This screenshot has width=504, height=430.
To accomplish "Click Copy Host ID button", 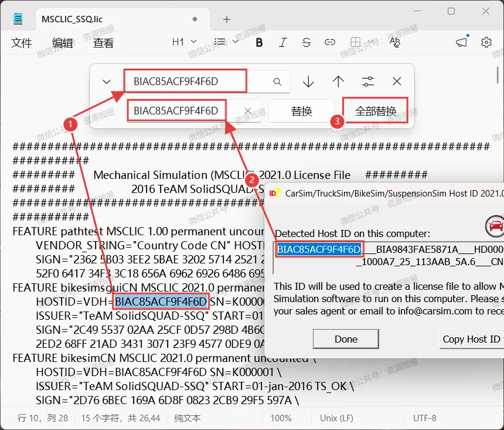I will 472,339.
